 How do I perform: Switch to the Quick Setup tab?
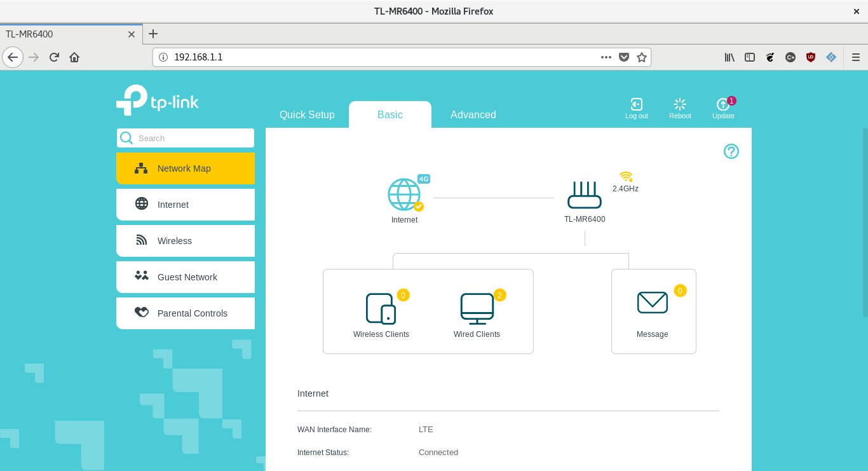(x=307, y=115)
